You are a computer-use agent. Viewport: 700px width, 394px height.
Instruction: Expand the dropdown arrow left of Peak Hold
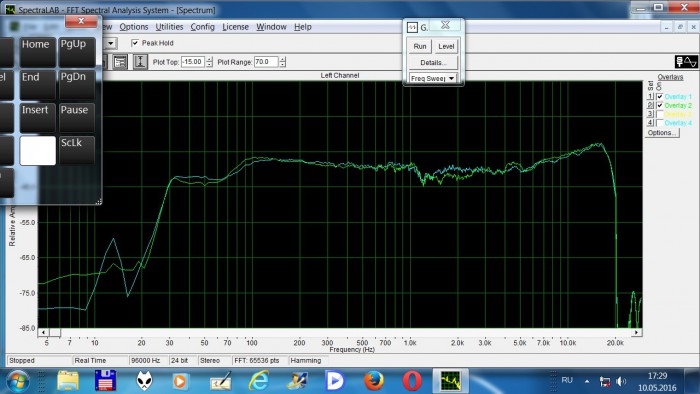[x=111, y=43]
